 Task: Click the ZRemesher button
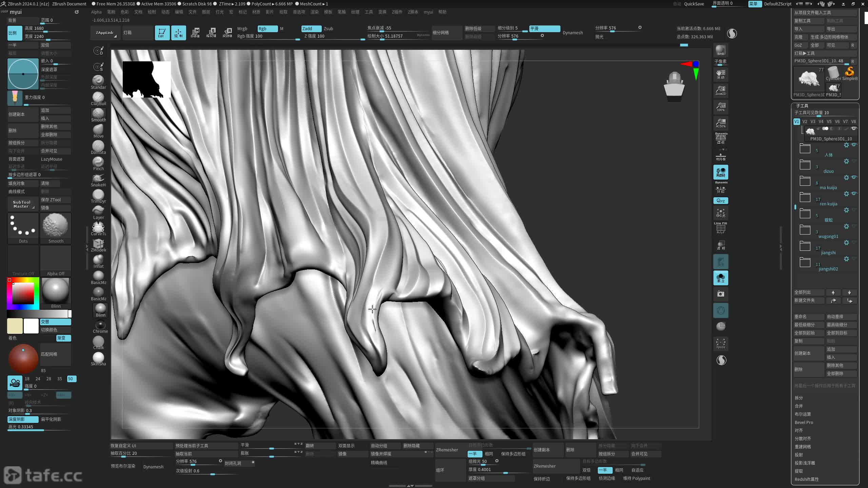click(447, 450)
